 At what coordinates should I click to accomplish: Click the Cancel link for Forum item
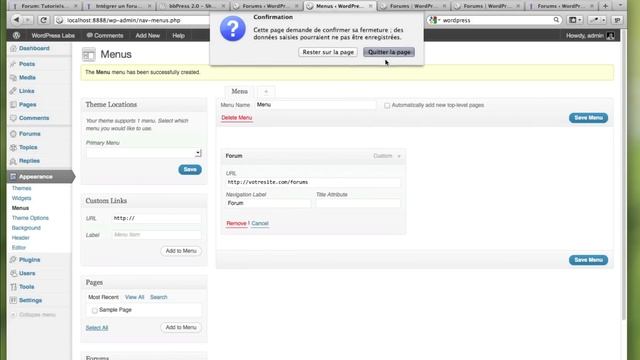coord(260,223)
